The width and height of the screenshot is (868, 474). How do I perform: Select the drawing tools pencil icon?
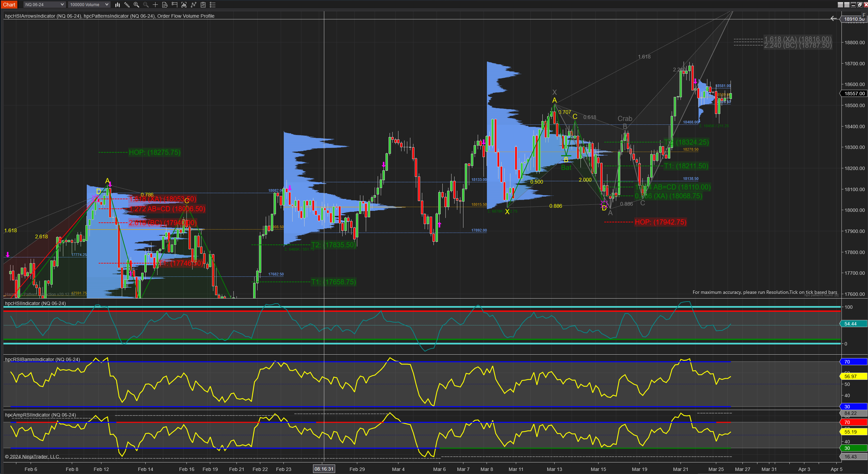click(x=127, y=4)
